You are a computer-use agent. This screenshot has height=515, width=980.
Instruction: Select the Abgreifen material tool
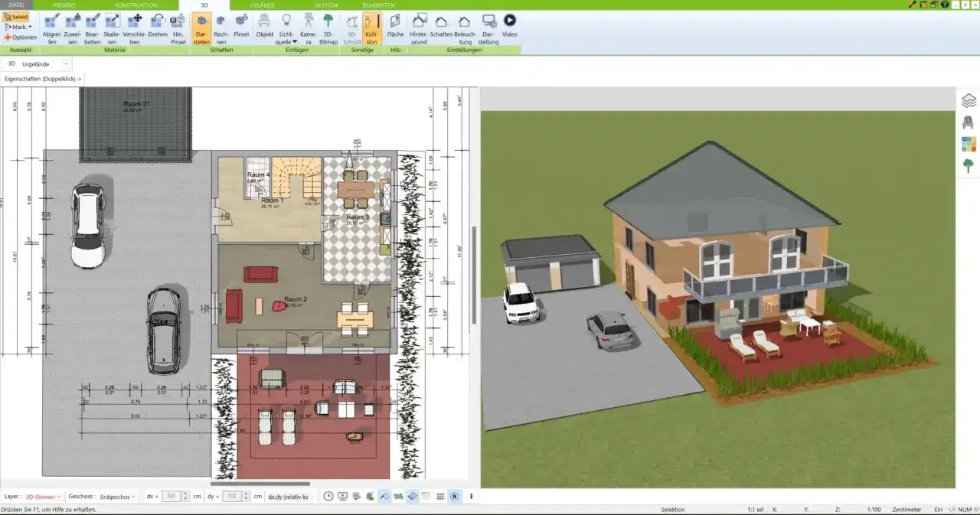pos(52,29)
